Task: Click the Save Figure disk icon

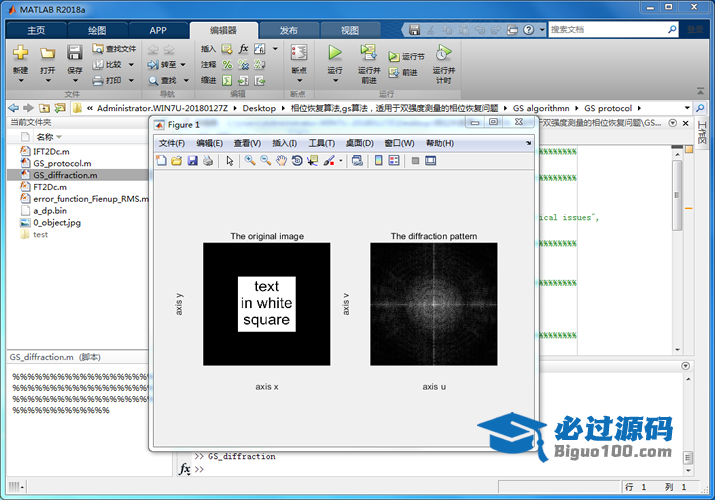Action: tap(192, 160)
